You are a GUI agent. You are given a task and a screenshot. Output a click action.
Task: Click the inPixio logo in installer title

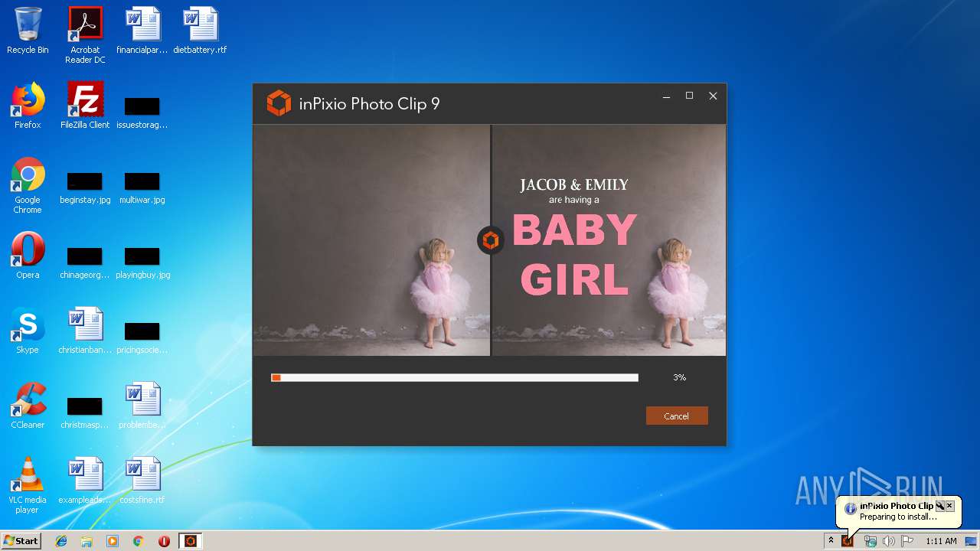click(x=279, y=103)
